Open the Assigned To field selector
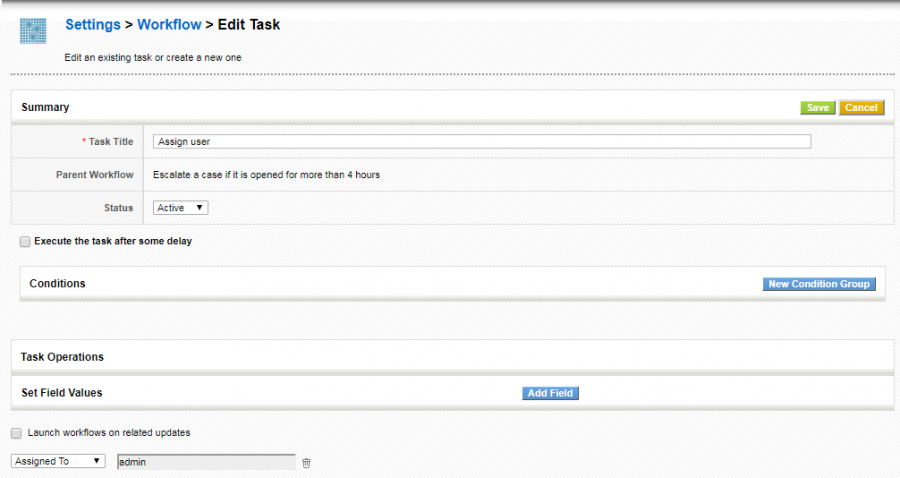The height and width of the screenshot is (478, 900). coord(58,461)
